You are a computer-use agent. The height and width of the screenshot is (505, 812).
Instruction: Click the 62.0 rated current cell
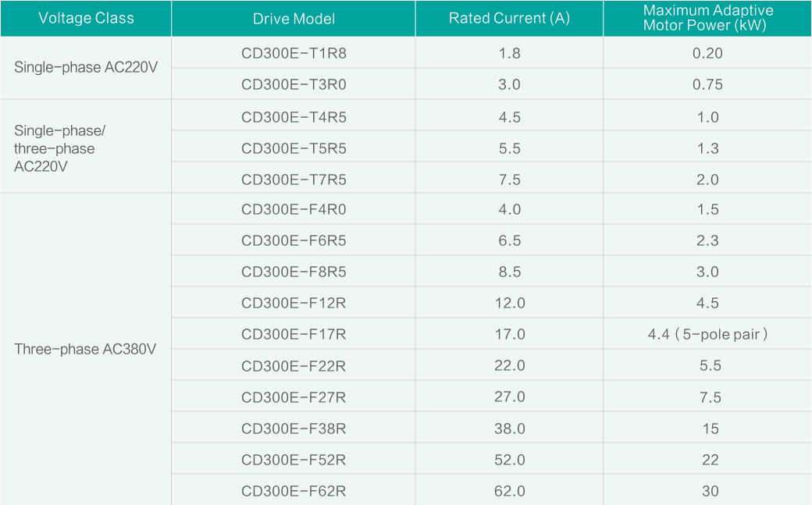[x=509, y=491]
